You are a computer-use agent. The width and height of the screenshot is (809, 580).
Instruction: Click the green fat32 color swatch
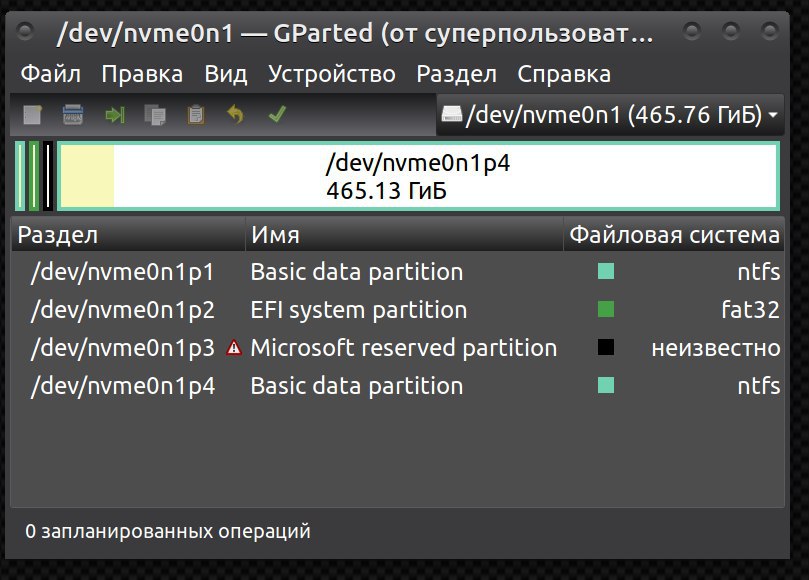tap(606, 310)
